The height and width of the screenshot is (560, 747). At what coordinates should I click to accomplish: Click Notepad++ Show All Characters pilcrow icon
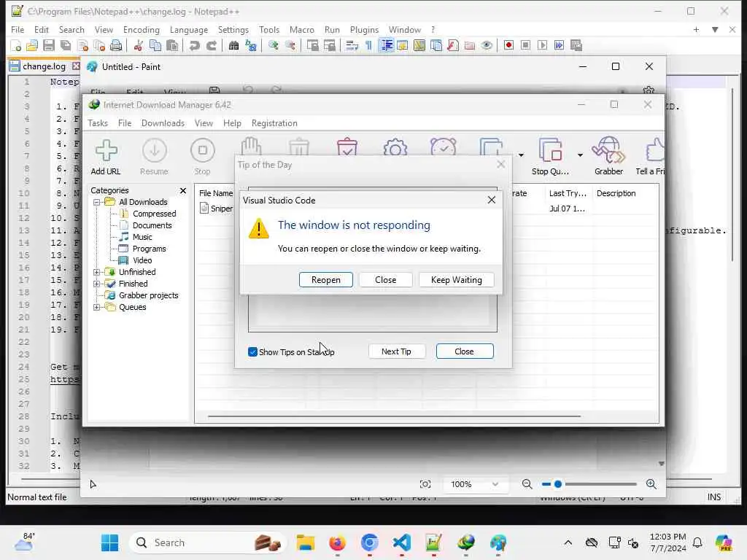pos(368,46)
